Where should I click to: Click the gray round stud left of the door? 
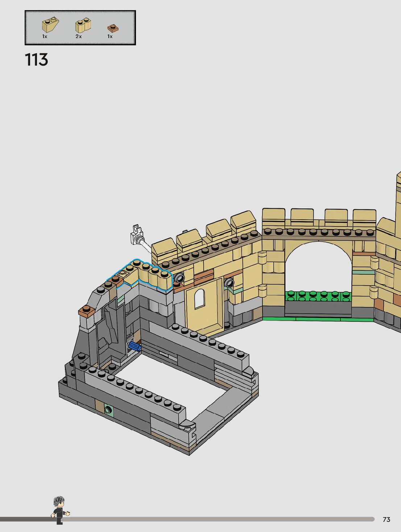pos(179,278)
